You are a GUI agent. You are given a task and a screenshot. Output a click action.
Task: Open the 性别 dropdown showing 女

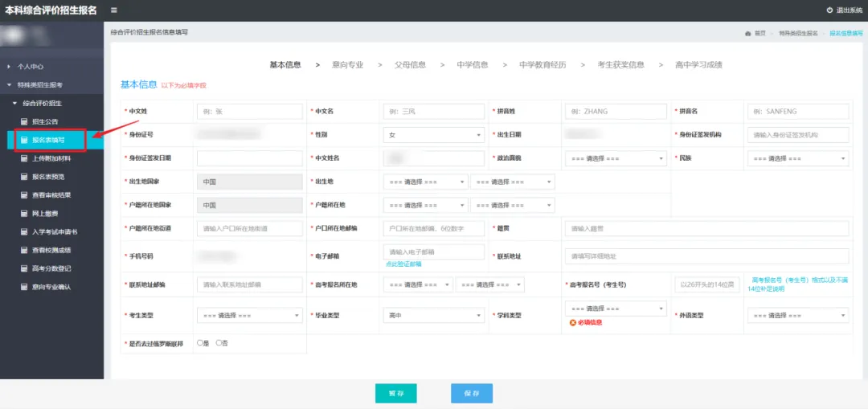[x=433, y=134]
